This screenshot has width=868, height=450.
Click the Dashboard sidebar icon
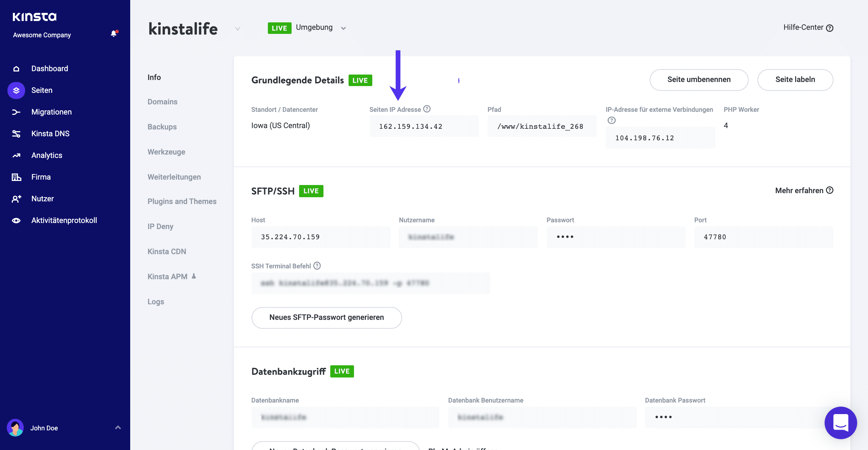click(x=16, y=68)
